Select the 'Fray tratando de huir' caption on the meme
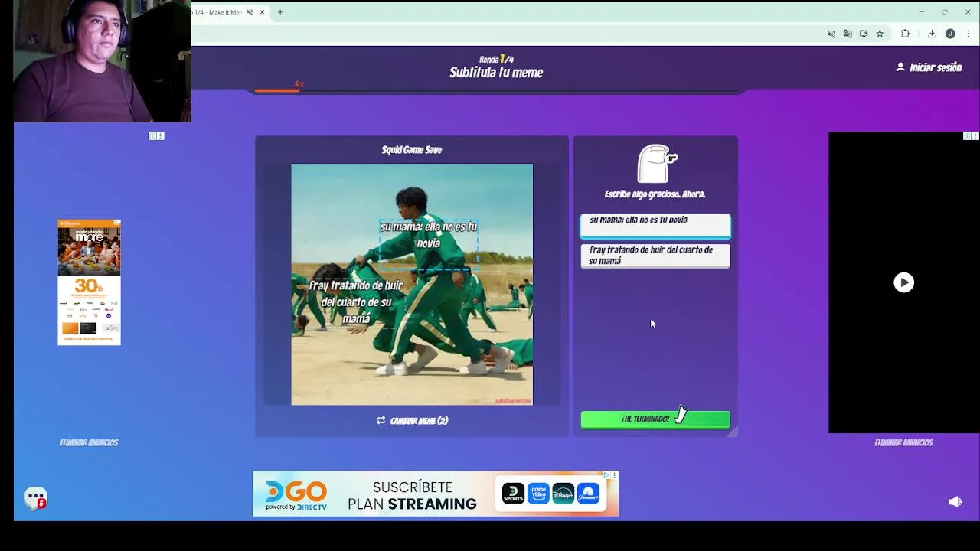Screen dimensions: 980x551 pyautogui.click(x=356, y=302)
